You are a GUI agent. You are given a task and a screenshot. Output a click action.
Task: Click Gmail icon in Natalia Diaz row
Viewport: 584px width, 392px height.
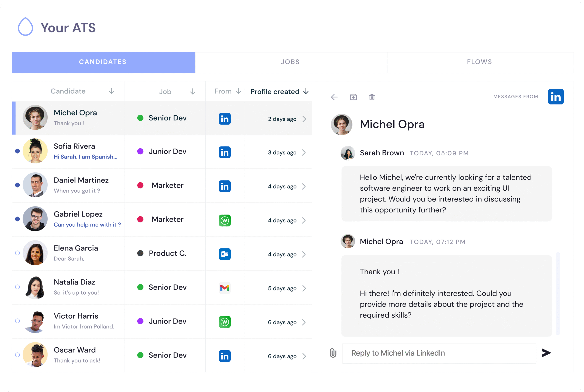[225, 288]
